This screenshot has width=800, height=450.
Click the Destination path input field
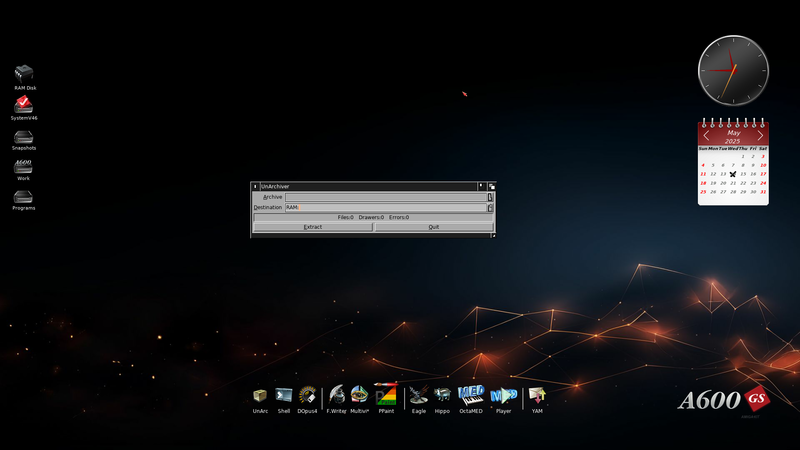(385, 208)
